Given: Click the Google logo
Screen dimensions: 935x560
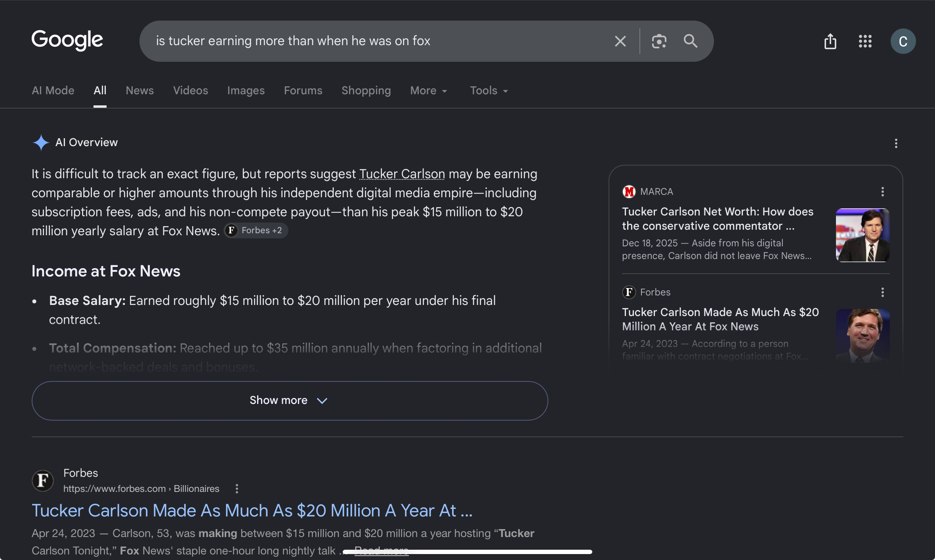Looking at the screenshot, I should 67,40.
